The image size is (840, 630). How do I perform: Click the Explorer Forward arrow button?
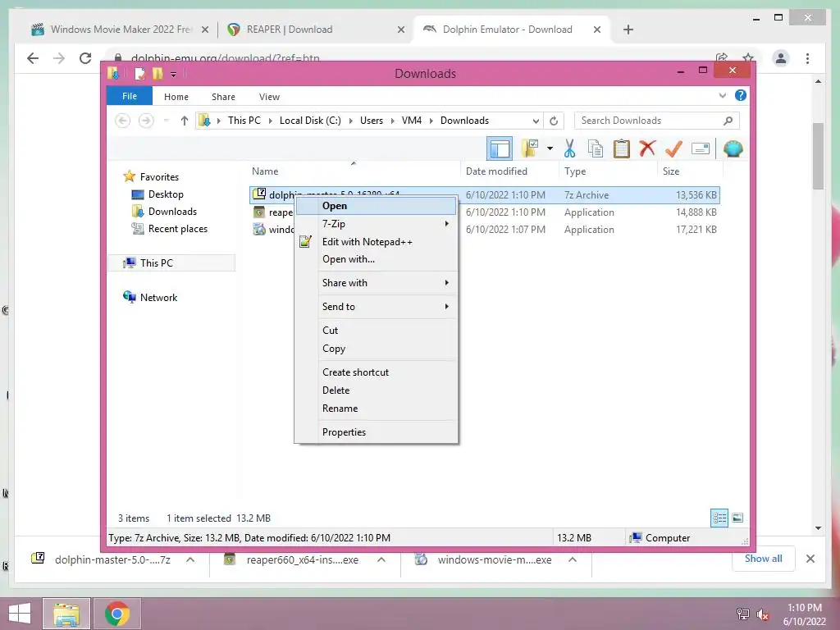click(x=146, y=121)
